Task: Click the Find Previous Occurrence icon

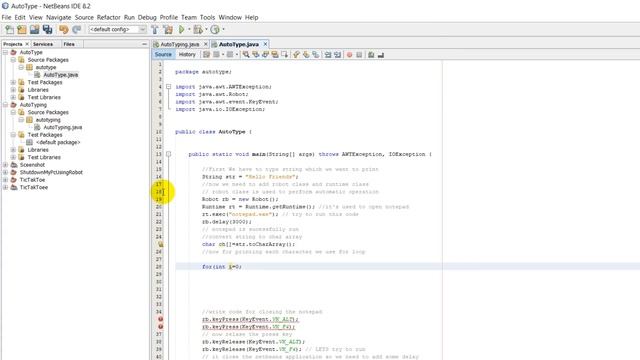Action: click(256, 54)
